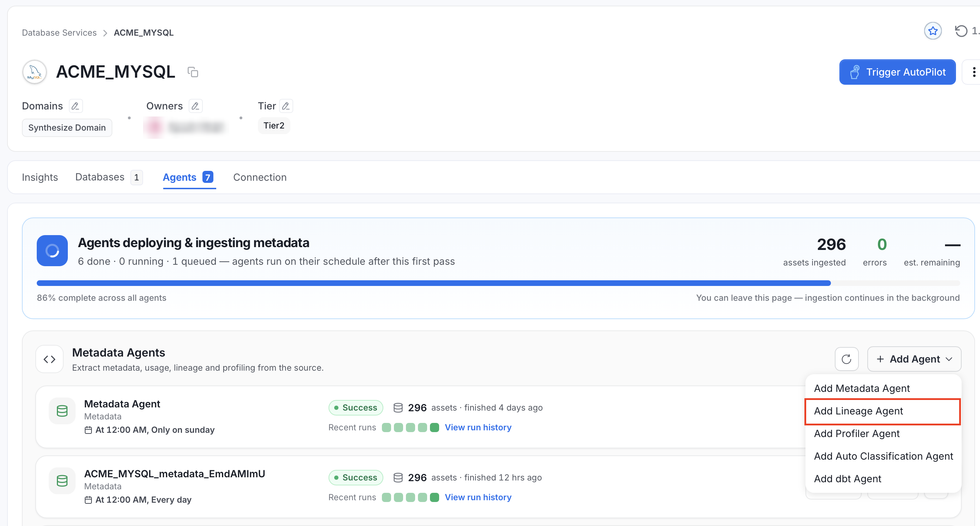This screenshot has height=526, width=980.
Task: Click the Metadata Agents code icon
Action: pyautogui.click(x=49, y=359)
